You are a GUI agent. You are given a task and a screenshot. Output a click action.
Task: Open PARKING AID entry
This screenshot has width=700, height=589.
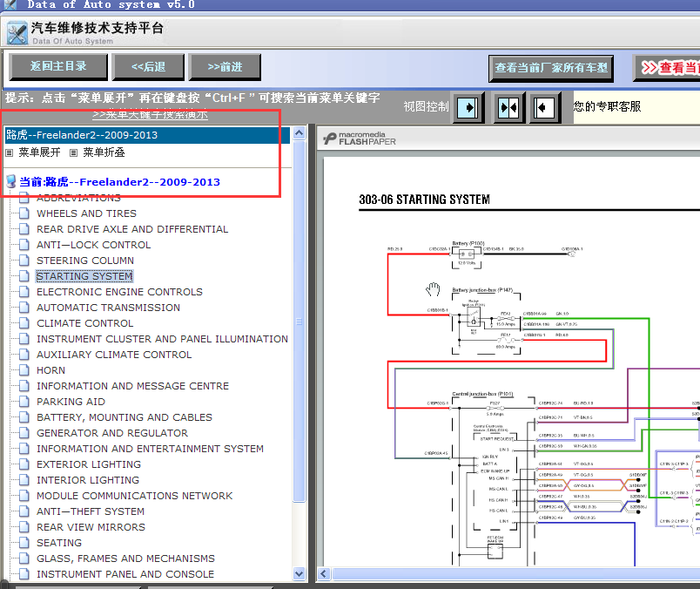click(71, 402)
